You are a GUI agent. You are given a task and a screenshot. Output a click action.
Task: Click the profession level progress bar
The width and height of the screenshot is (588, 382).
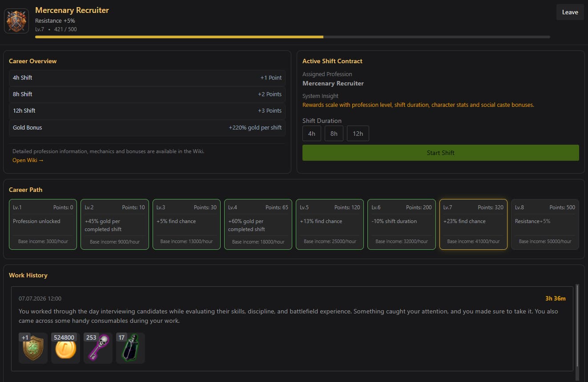coord(293,37)
